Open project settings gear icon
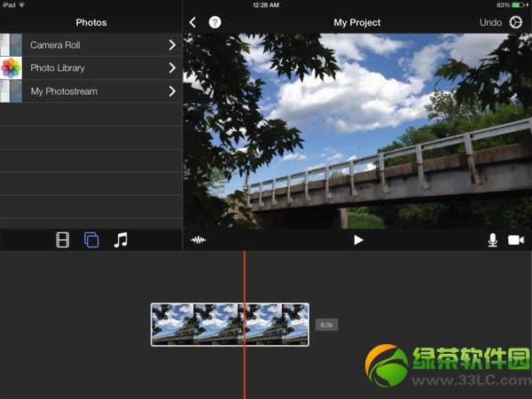This screenshot has width=532, height=399. pos(516,22)
